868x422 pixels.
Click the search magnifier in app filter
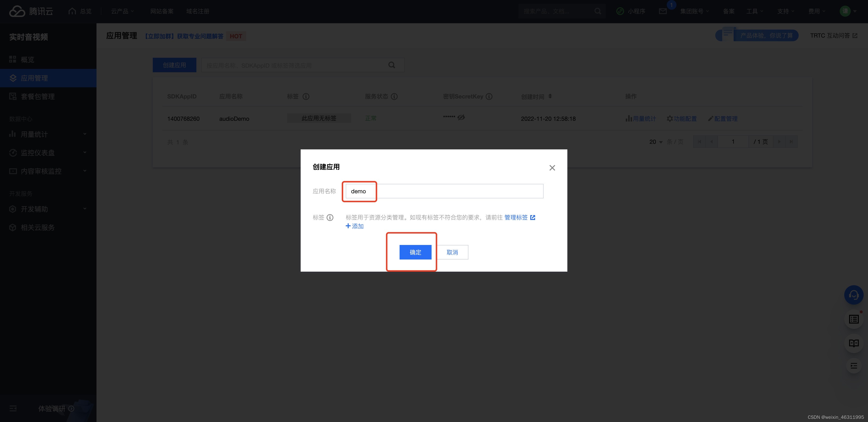392,65
